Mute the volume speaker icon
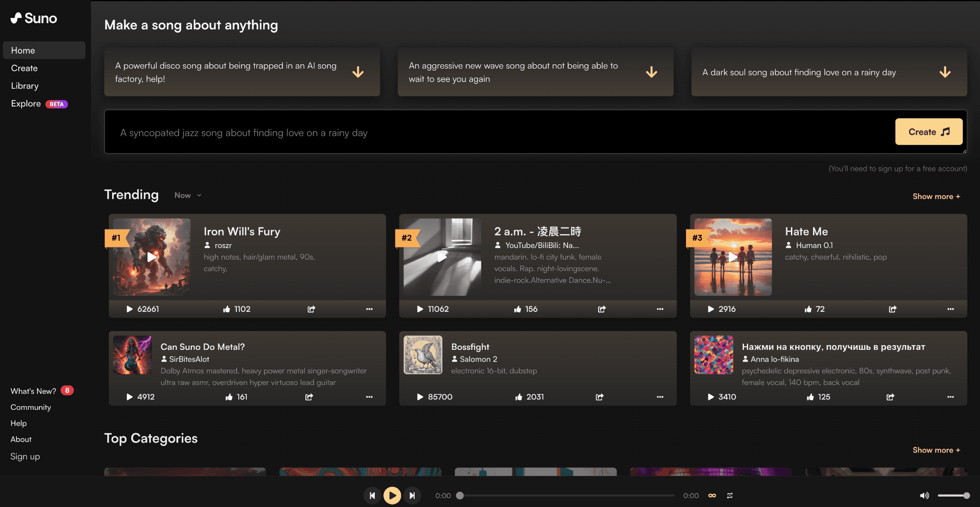This screenshot has height=507, width=980. (x=924, y=496)
